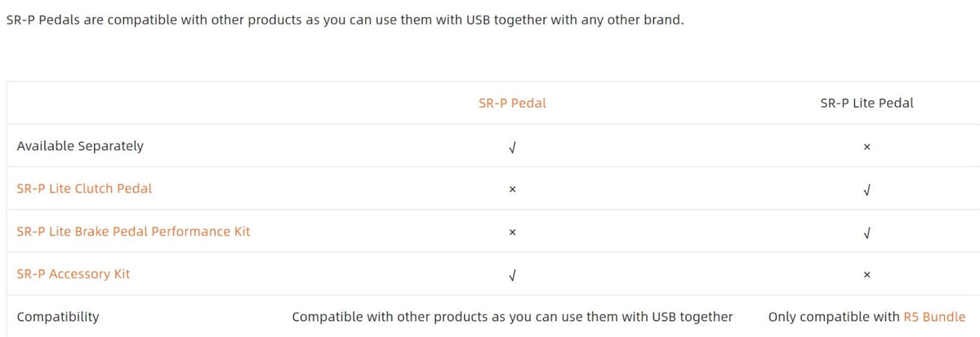Click the Available Separately row label
This screenshot has height=337, width=980.
[80, 146]
